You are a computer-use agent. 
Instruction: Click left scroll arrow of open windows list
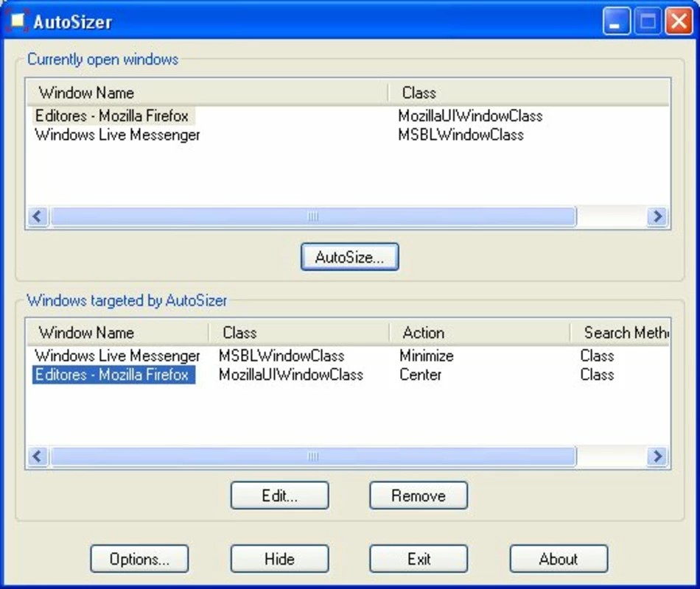click(38, 216)
